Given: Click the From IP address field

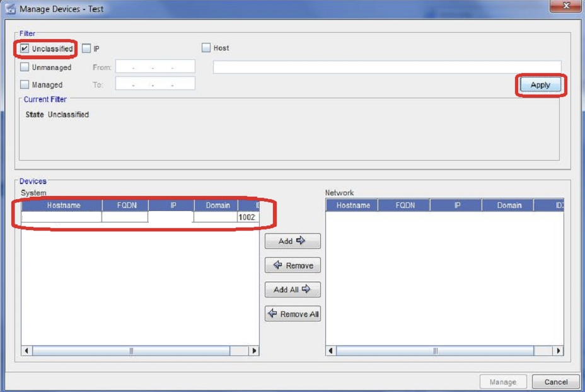Looking at the screenshot, I should tap(155, 66).
